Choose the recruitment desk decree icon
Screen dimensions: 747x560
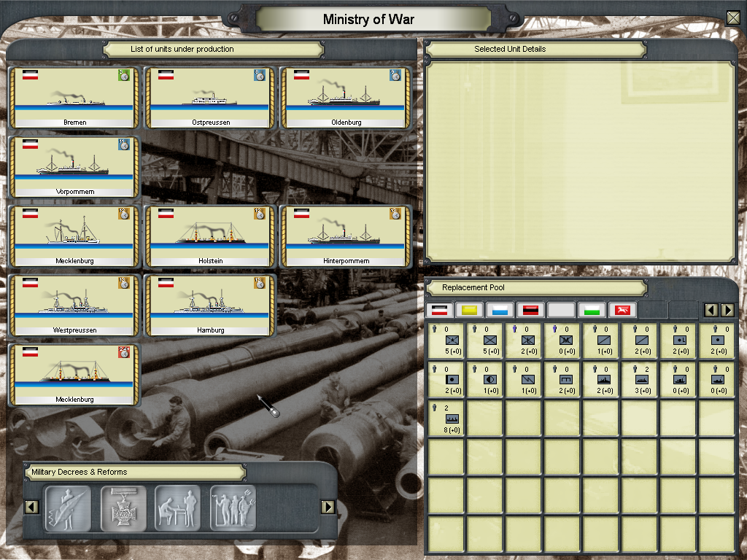tap(178, 507)
